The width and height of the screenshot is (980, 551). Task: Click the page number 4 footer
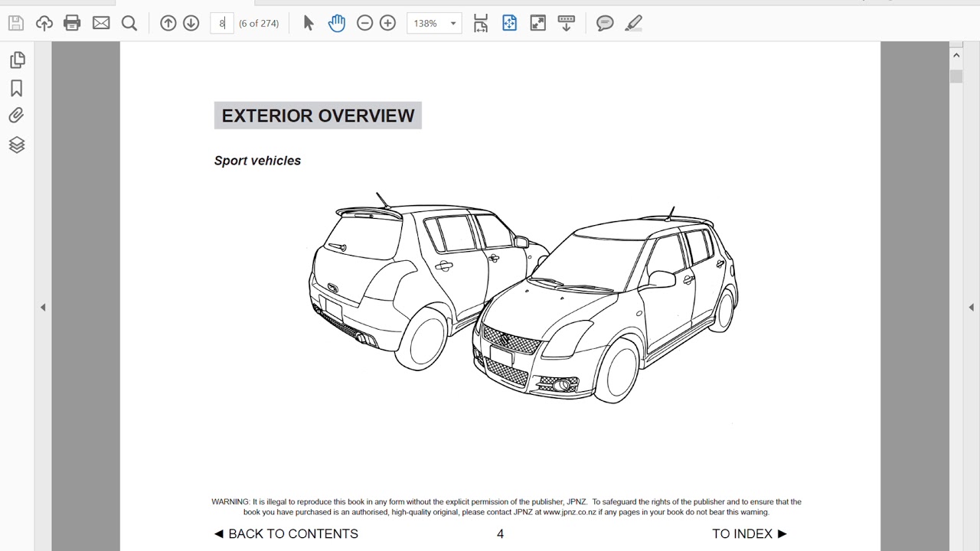click(x=500, y=533)
